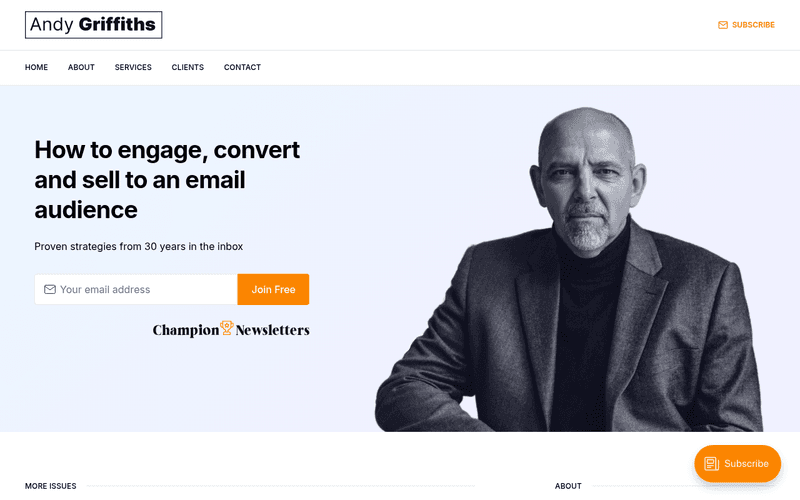Viewport: 800px width, 500px height.
Task: Click the More Issues section heading
Action: tap(51, 486)
